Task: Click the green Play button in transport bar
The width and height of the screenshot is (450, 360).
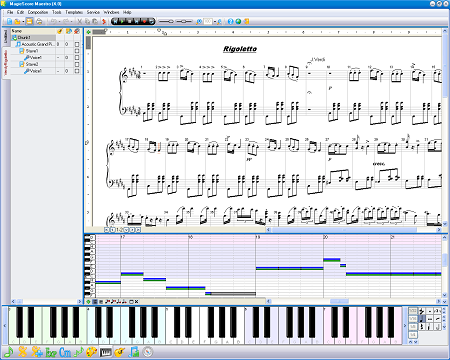Action: click(x=122, y=21)
